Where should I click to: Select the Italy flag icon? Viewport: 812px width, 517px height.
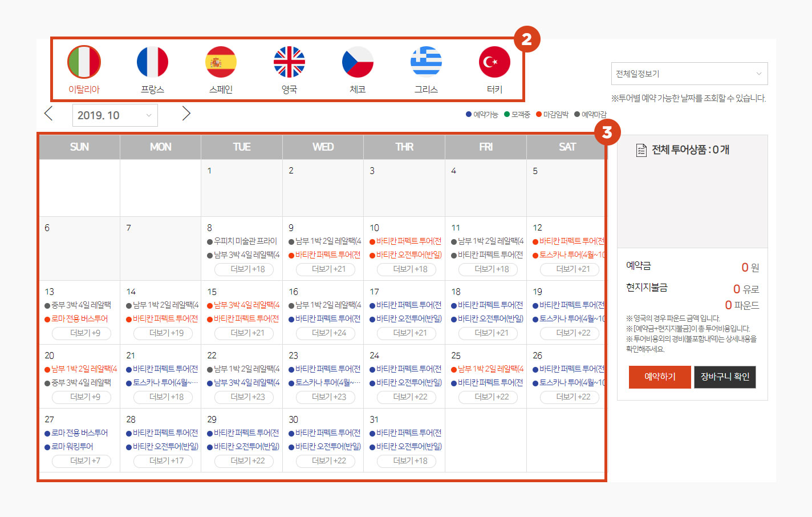[84, 62]
